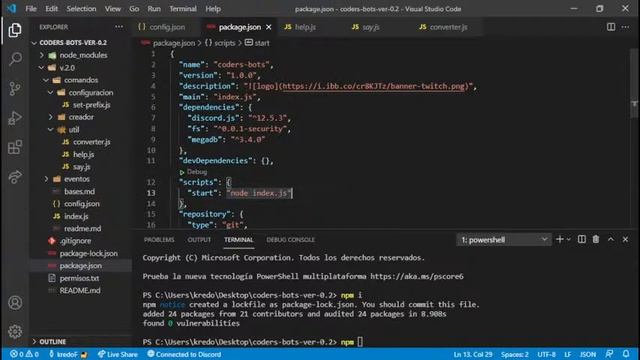Open the Search view in activity bar
Image resolution: width=640 pixels, height=360 pixels.
[15, 59]
